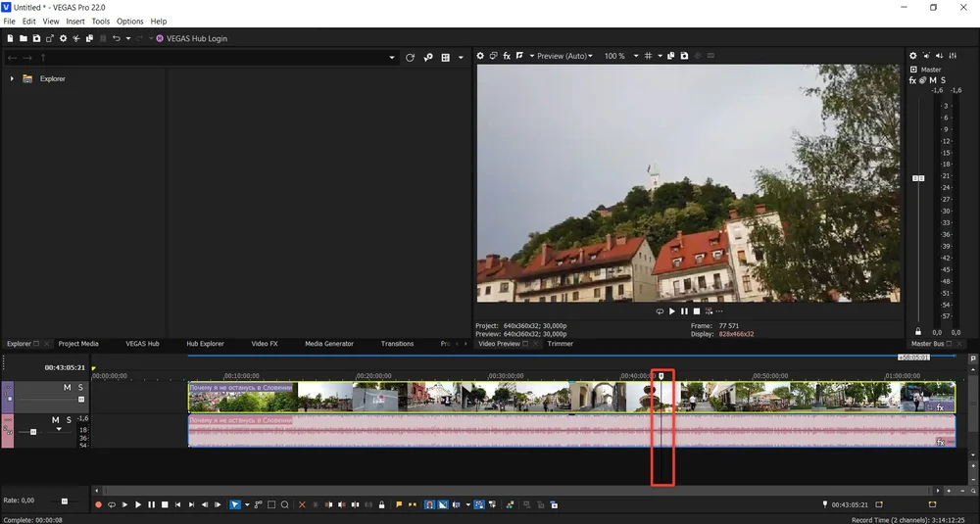
Task: Click the Stop button in the timeline transport
Action: (x=165, y=504)
